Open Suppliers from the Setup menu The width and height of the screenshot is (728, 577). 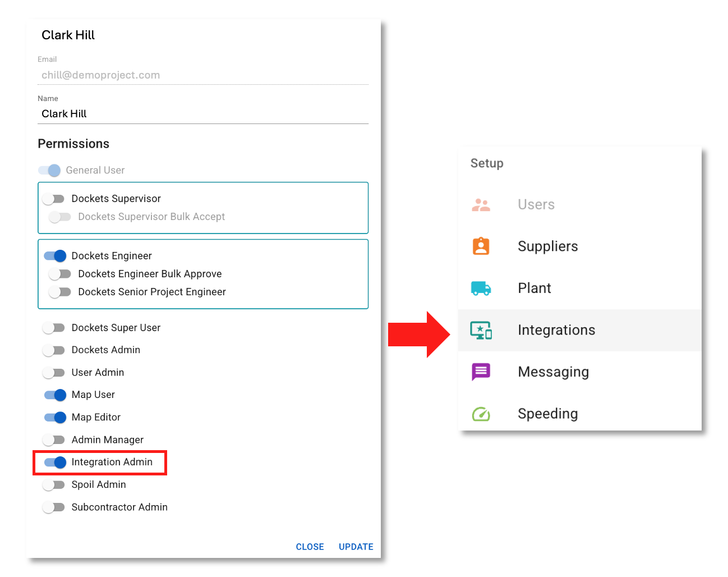pos(547,246)
